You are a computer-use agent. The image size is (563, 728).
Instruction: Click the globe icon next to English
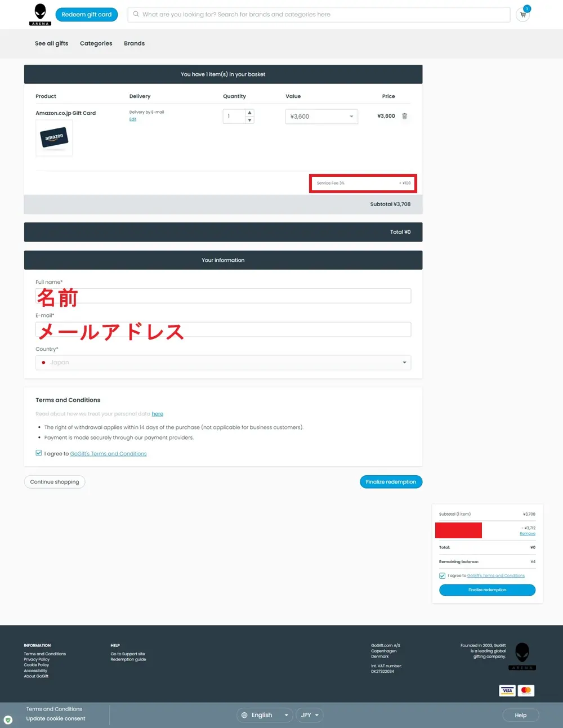(x=245, y=715)
